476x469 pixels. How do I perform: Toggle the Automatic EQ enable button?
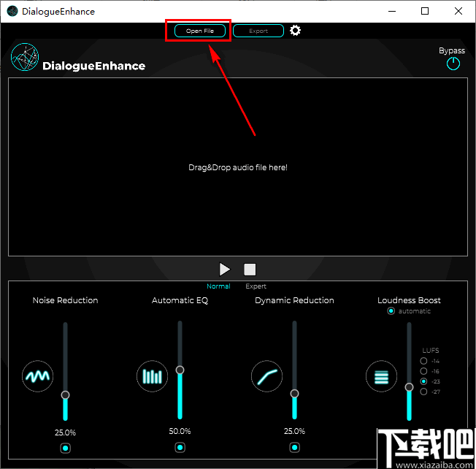click(180, 447)
